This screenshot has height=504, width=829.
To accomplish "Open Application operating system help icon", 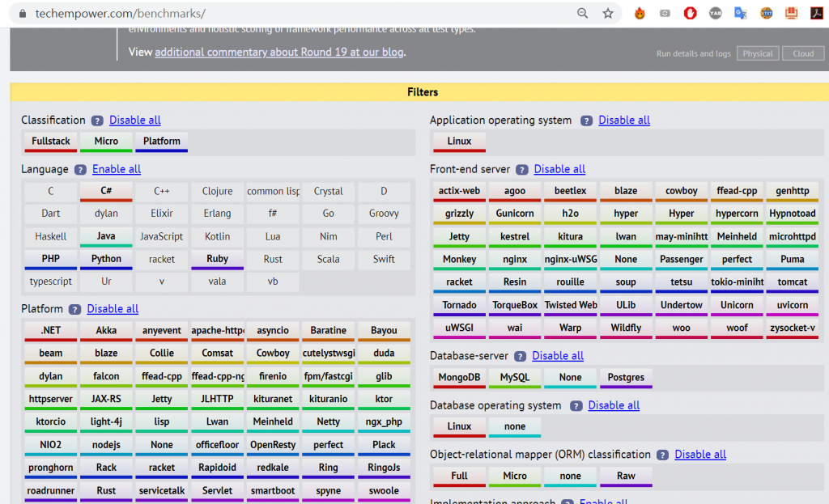I will 586,121.
